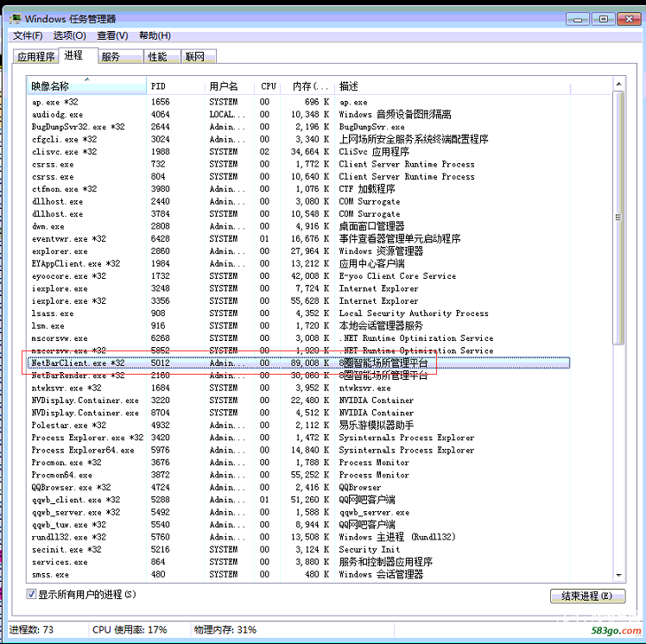This screenshot has width=646, height=644.
Task: Select csrss.exe with PID 804
Action: coord(299,176)
